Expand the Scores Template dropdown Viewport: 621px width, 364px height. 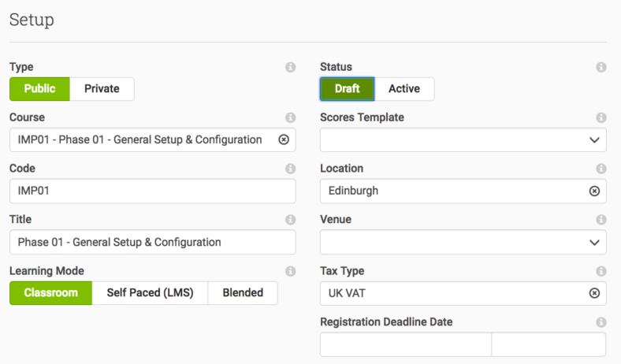[463, 139]
